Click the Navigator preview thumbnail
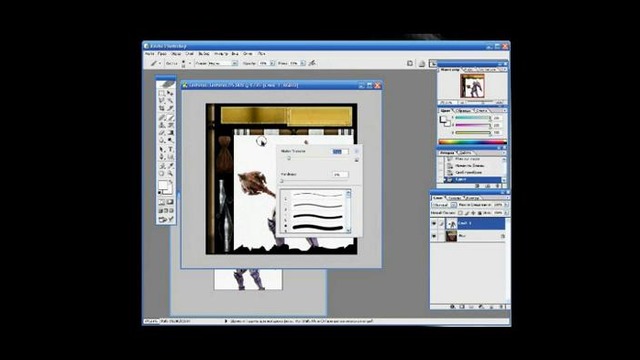 472,86
